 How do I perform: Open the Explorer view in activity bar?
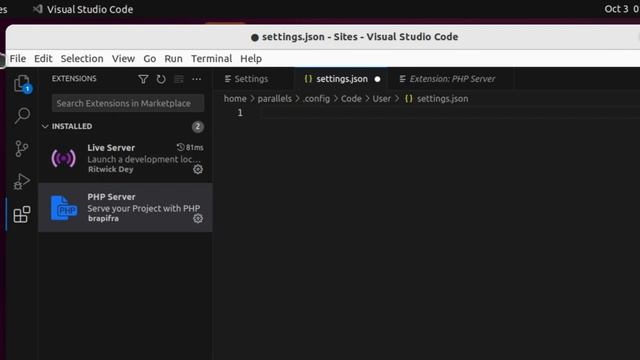pos(22,84)
